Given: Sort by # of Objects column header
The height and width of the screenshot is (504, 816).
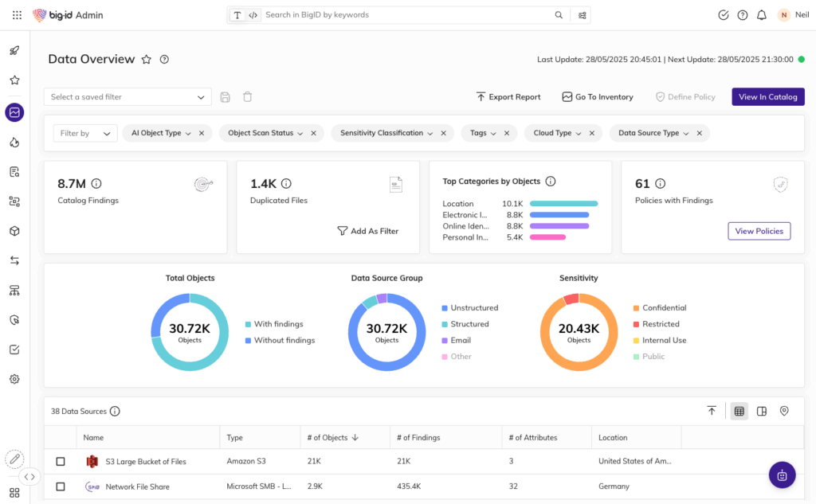Looking at the screenshot, I should [x=328, y=437].
